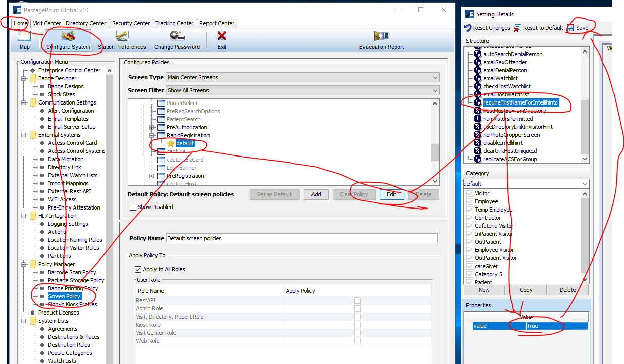Screen dimensions: 624x364
Task: Switch to the Tracking Center tab
Action: pos(174,23)
